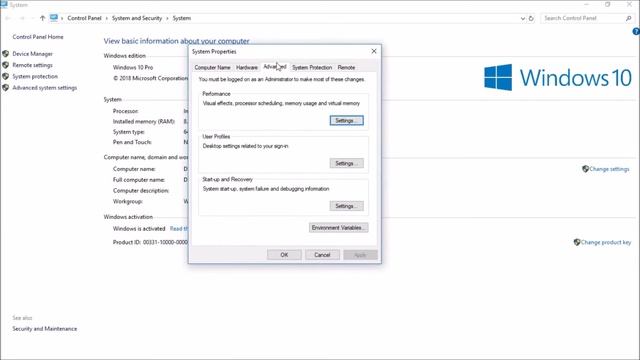This screenshot has height=360, width=640.
Task: Click Change product key link
Action: [x=606, y=242]
